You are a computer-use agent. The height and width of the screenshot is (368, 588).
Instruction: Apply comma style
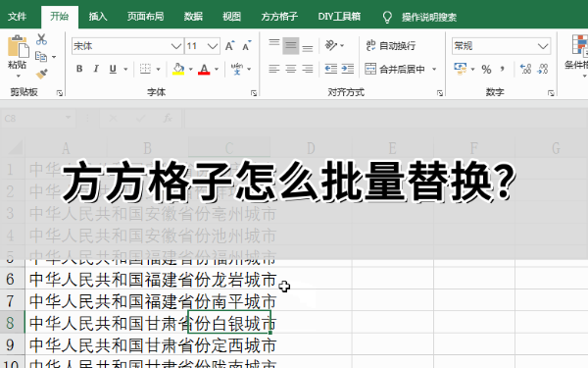[x=503, y=69]
